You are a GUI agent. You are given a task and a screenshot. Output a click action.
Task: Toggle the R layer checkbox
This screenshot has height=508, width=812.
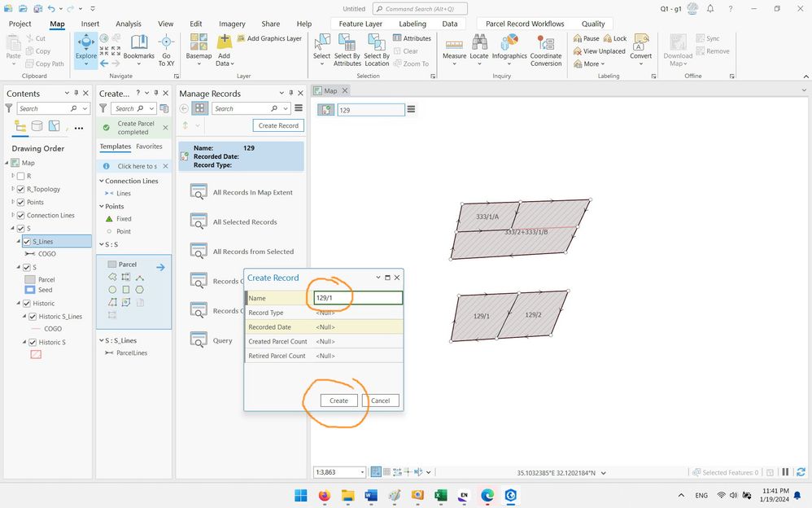pyautogui.click(x=20, y=176)
